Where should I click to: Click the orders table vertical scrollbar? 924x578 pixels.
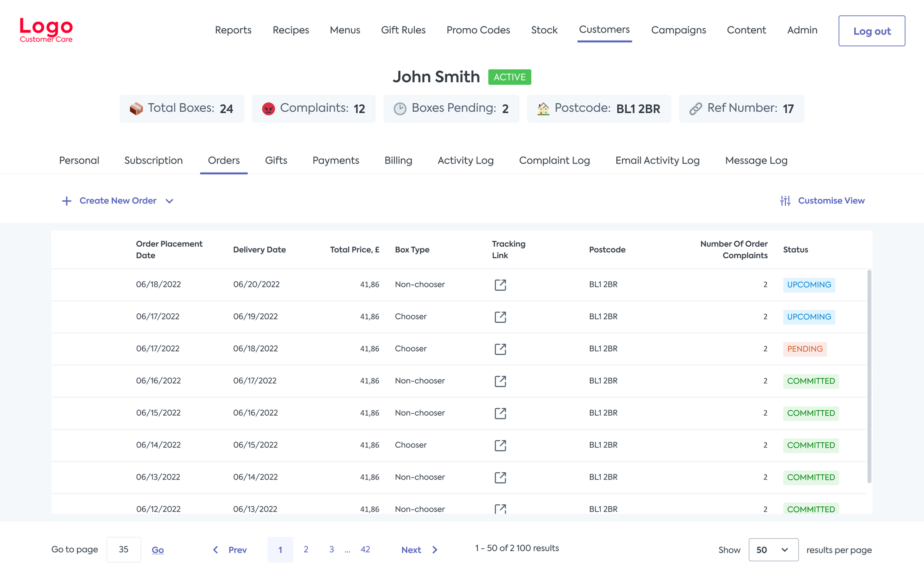870,376
